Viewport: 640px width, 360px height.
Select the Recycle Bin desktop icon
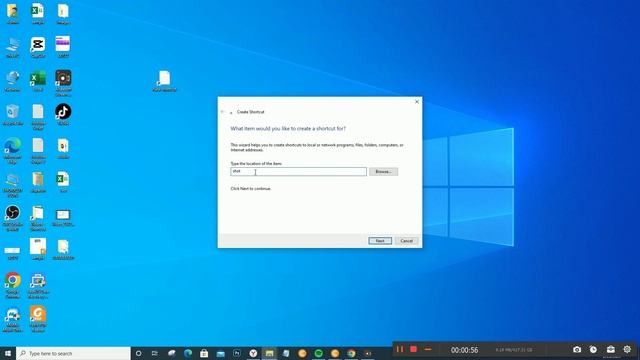point(13,115)
